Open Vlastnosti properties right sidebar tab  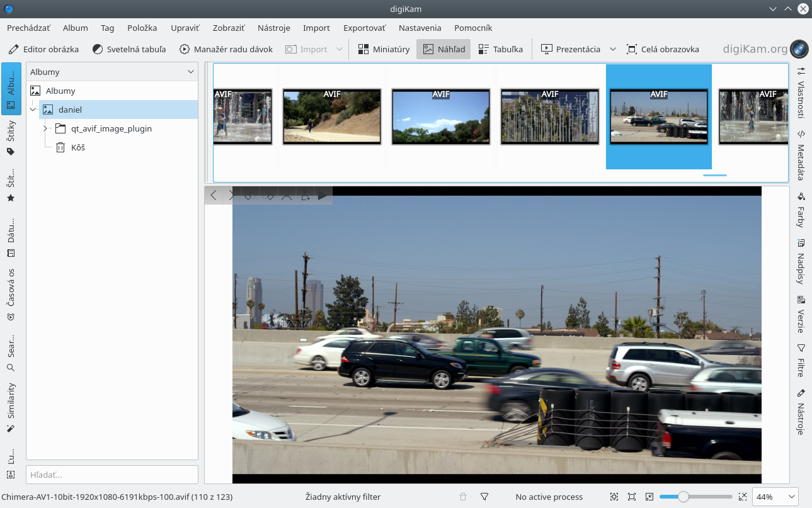coord(801,93)
